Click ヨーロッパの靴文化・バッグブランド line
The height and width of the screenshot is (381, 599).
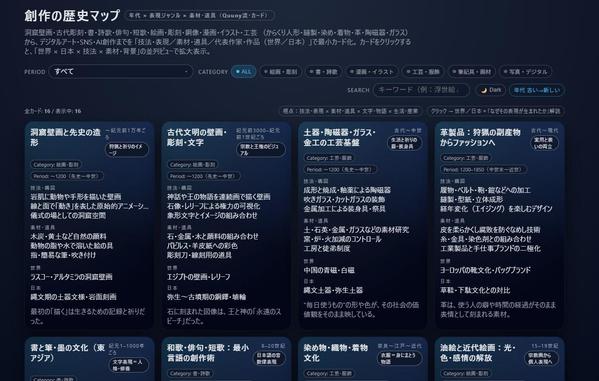(x=485, y=270)
